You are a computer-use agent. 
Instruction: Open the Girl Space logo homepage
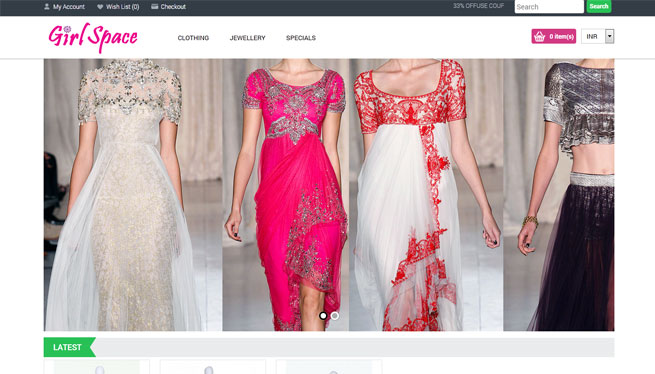(93, 38)
